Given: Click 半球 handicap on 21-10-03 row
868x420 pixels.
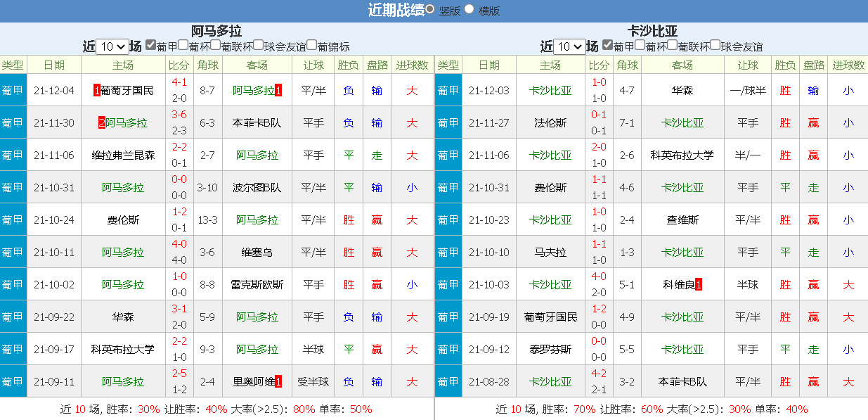Looking at the screenshot, I should 748,285.
